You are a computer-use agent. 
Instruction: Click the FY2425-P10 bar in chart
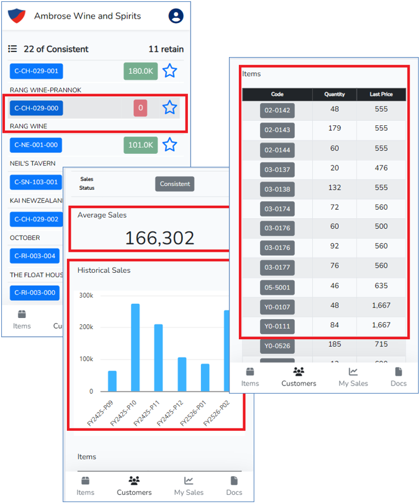135,347
